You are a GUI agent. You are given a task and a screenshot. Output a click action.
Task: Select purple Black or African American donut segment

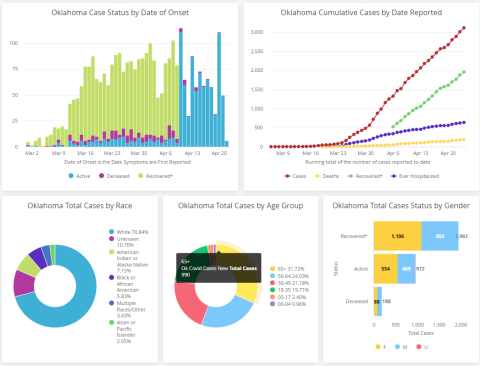[x=38, y=258]
